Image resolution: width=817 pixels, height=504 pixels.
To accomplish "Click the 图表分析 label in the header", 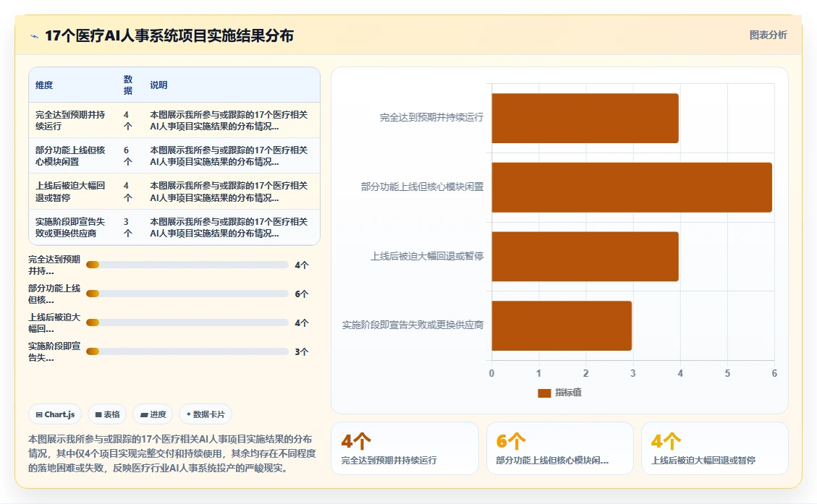I will tap(768, 35).
